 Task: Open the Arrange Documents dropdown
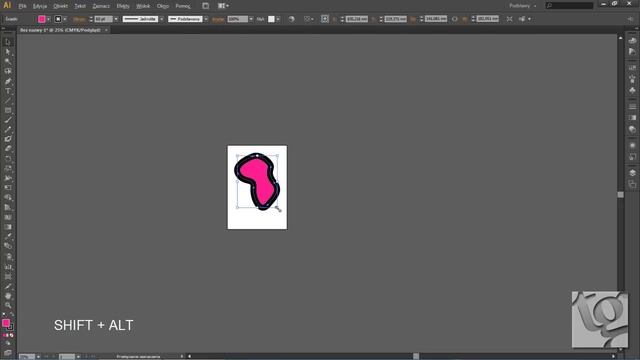223,6
